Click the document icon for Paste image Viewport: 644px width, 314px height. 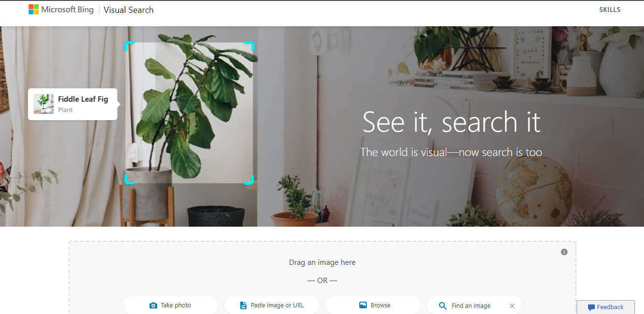pyautogui.click(x=243, y=305)
